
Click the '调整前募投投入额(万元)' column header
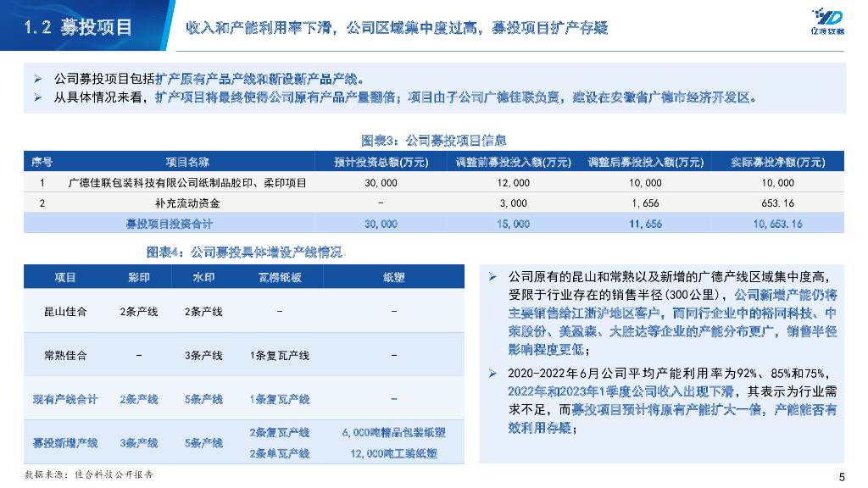point(513,162)
